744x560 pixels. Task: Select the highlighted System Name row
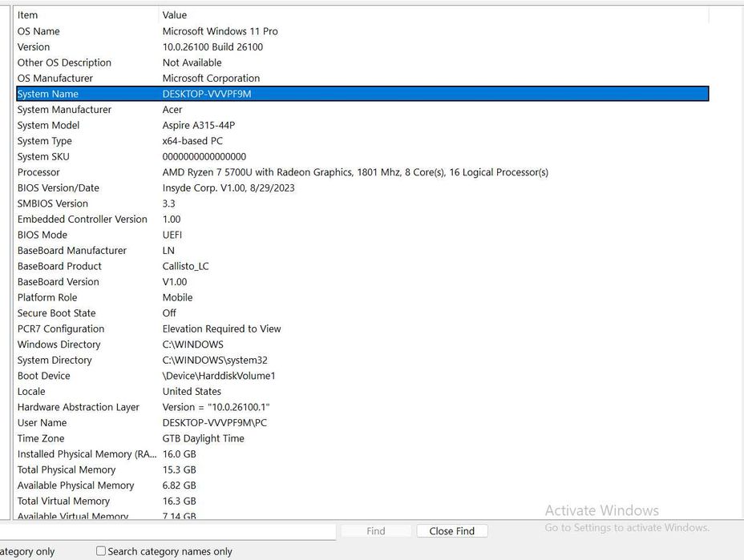[x=362, y=94]
